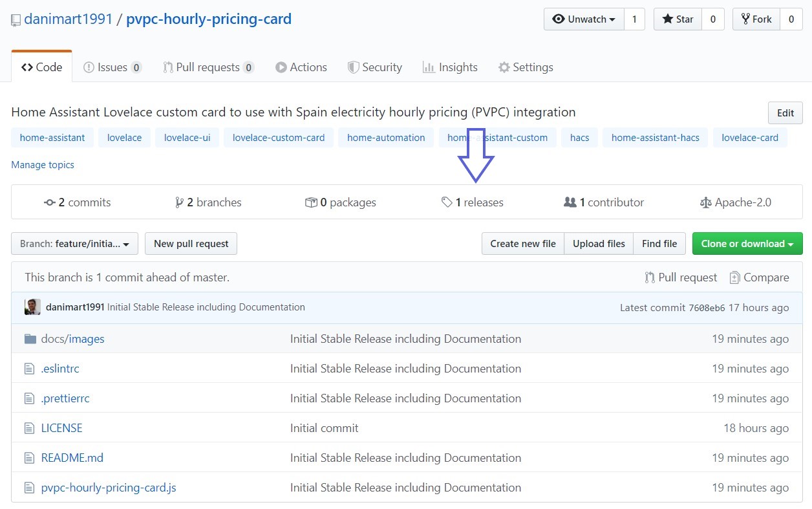This screenshot has height=509, width=812.
Task: Switch to the Issues tab
Action: pyautogui.click(x=112, y=67)
